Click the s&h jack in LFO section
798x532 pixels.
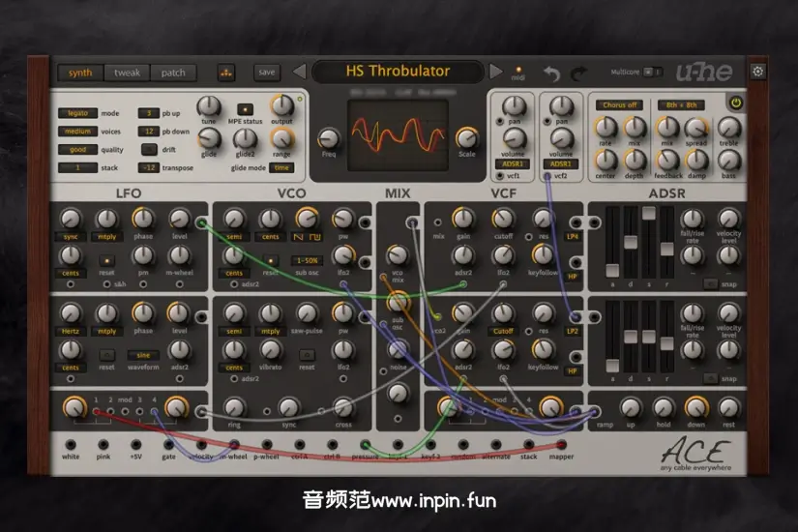pos(106,284)
